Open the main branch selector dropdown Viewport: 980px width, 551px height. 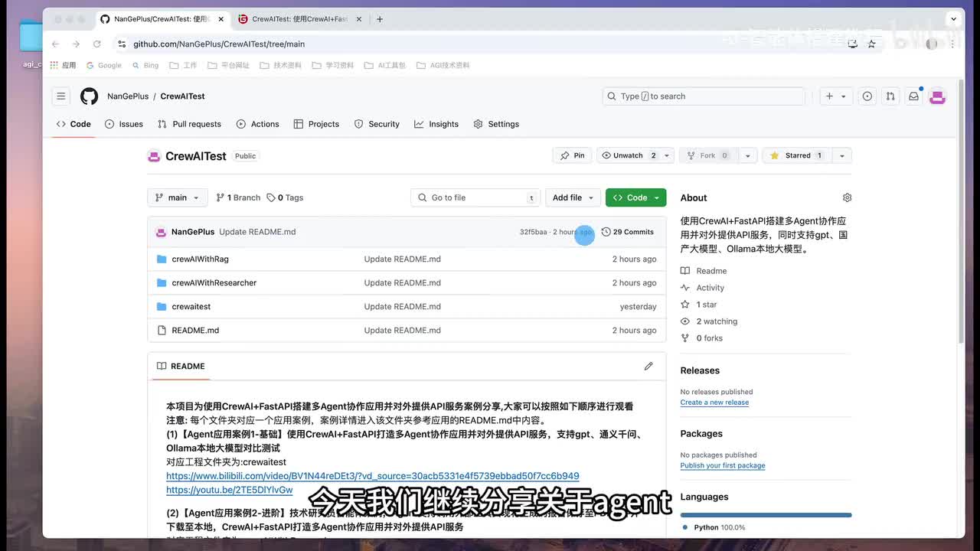pos(177,197)
